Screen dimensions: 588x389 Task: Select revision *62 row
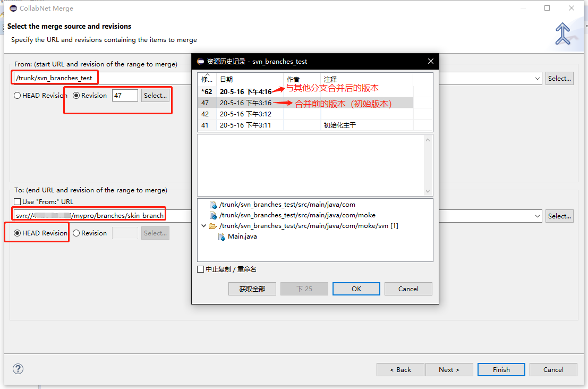click(305, 91)
